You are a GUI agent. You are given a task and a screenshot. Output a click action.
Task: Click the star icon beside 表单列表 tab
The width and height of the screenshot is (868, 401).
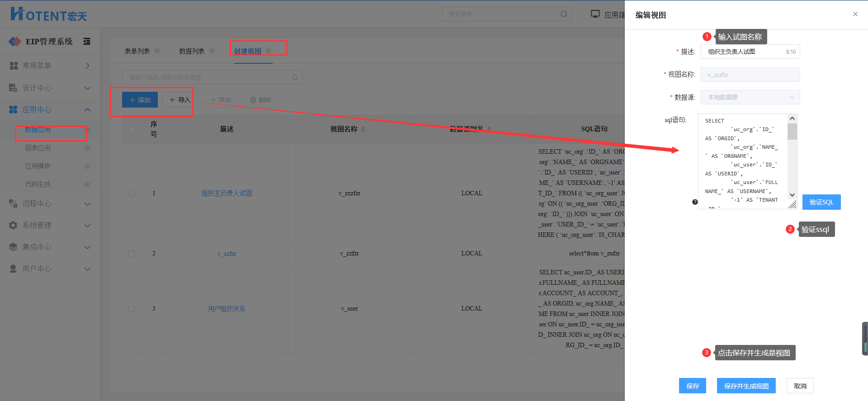157,51
